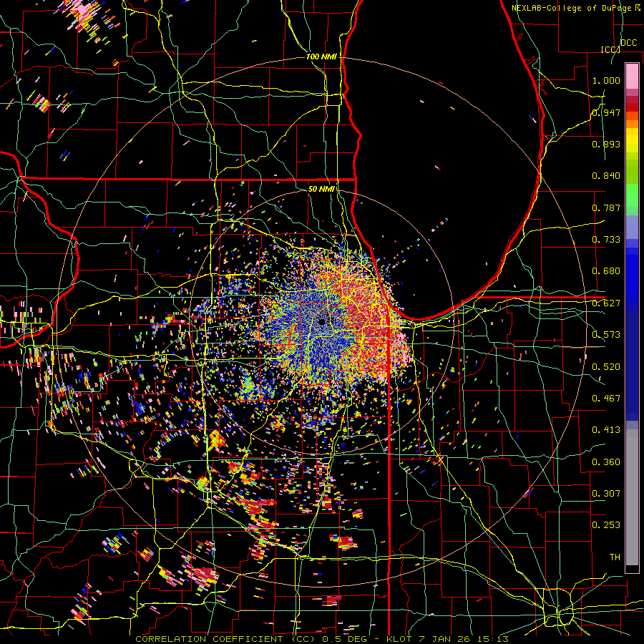This screenshot has height=644, width=644.
Task: Click the black radar site dot at center
Action: tap(322, 322)
